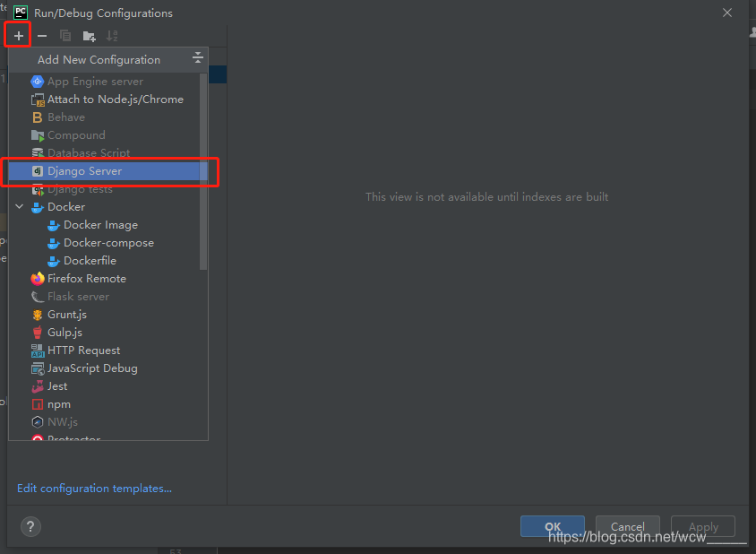Screen dimensions: 756x554
Task: Collapse the Docker group chevron
Action: click(x=20, y=206)
